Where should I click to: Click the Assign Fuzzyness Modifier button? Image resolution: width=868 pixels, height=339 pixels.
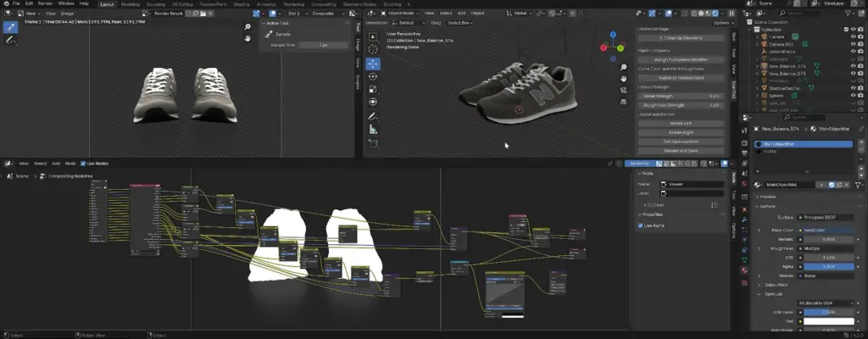point(681,59)
